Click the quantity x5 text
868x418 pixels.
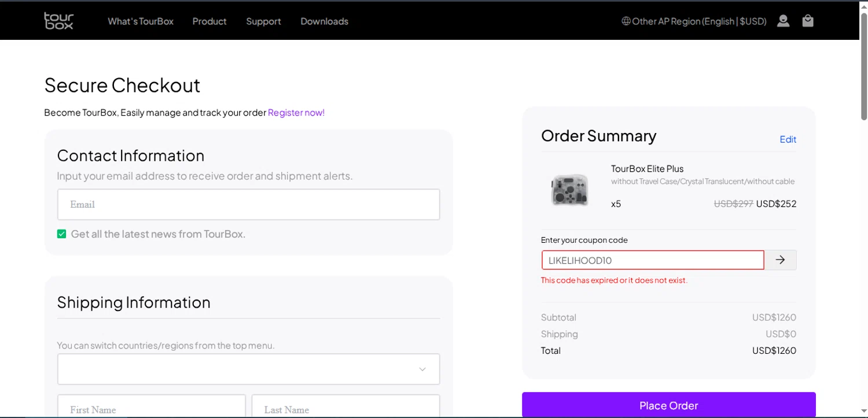tap(616, 204)
